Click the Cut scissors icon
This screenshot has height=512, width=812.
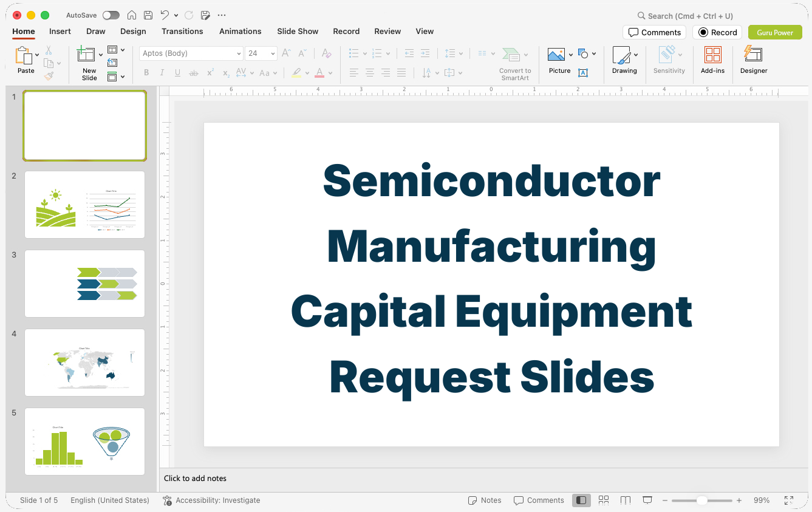click(49, 50)
